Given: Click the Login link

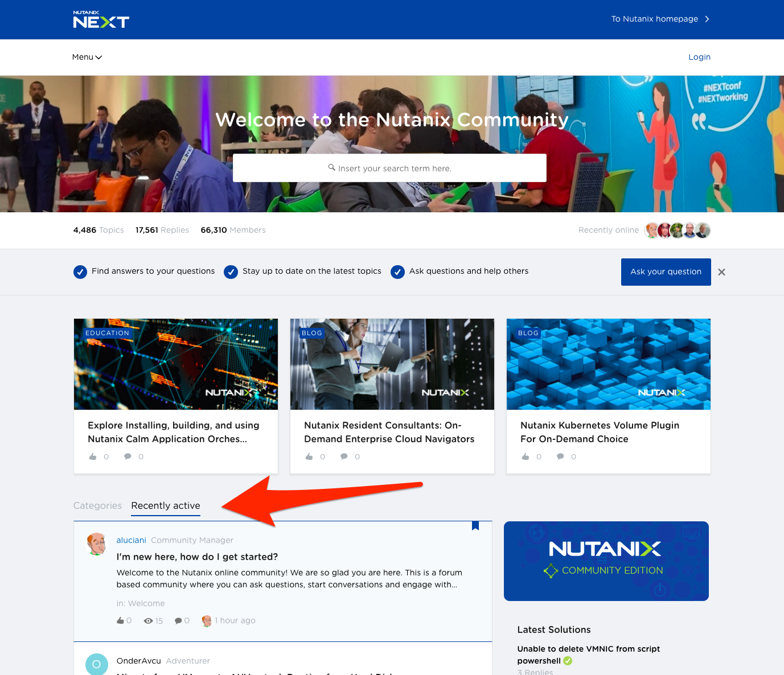Looking at the screenshot, I should coord(699,57).
